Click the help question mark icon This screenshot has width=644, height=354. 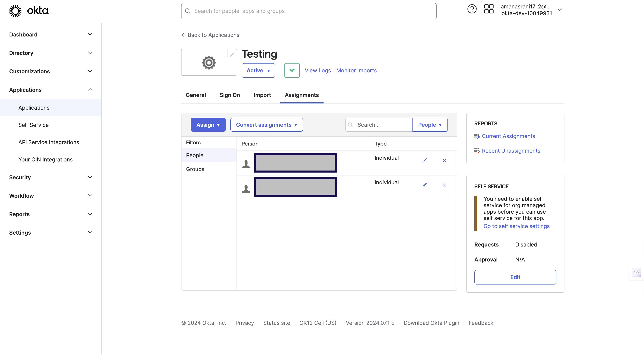point(472,10)
